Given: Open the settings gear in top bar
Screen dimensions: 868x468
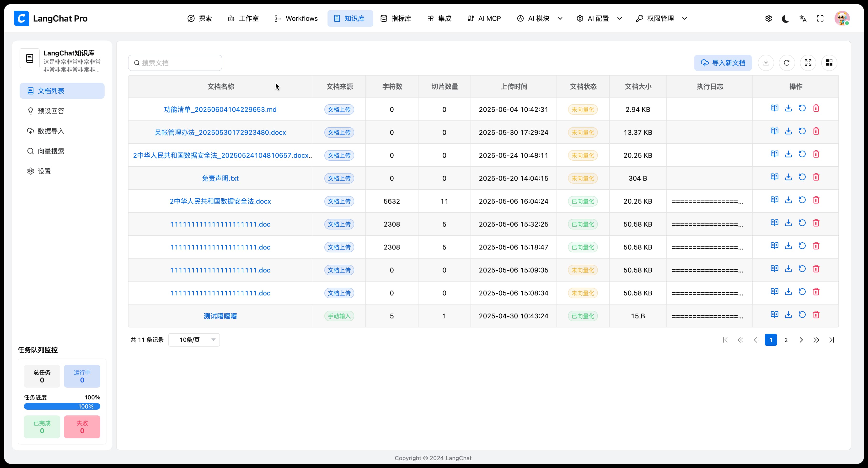Looking at the screenshot, I should [768, 19].
